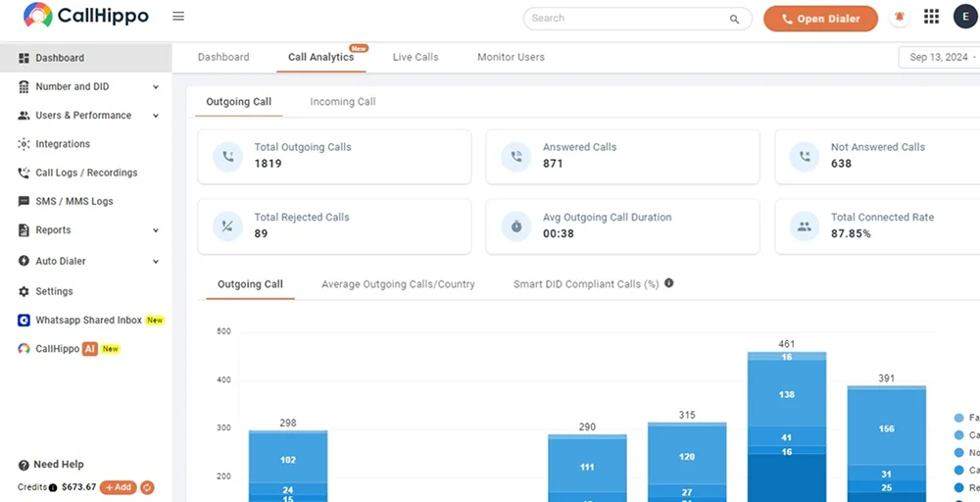Screen dimensions: 980x502
Task: Expand Reports submenu chevron
Action: click(156, 230)
